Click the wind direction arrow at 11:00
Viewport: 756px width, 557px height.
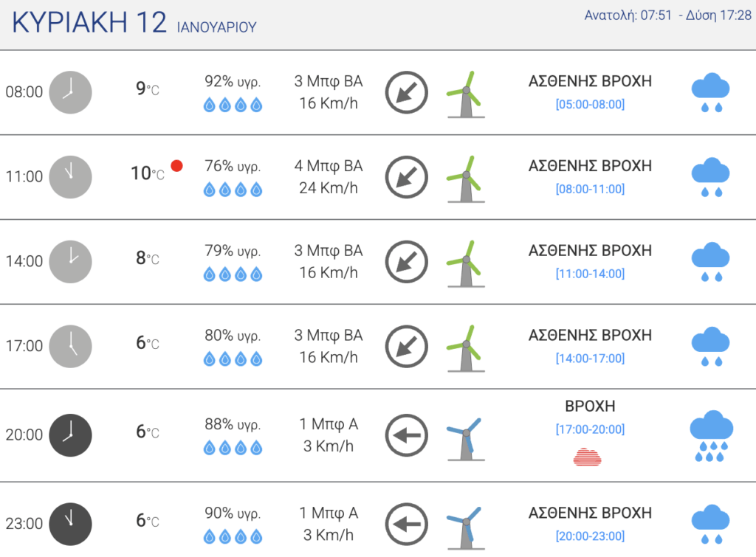coord(407,177)
